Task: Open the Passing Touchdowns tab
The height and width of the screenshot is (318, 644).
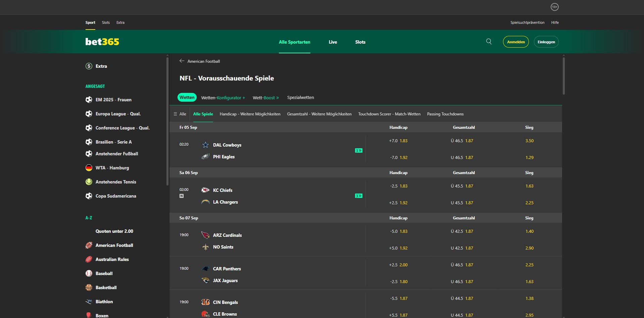Action: [445, 114]
